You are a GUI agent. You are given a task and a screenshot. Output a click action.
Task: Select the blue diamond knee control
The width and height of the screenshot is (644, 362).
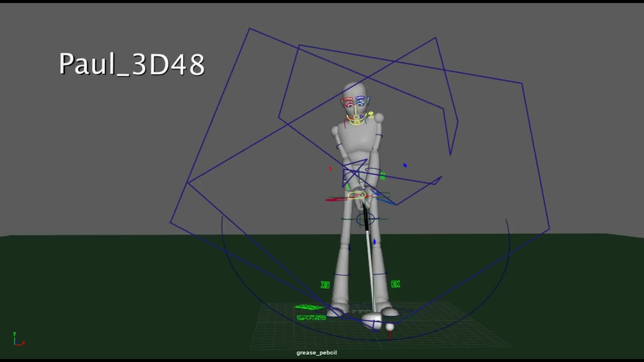(374, 241)
